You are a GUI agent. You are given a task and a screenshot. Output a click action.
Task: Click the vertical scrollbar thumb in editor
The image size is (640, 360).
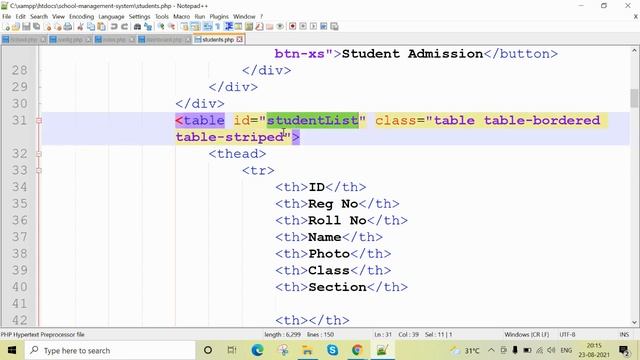[x=634, y=98]
